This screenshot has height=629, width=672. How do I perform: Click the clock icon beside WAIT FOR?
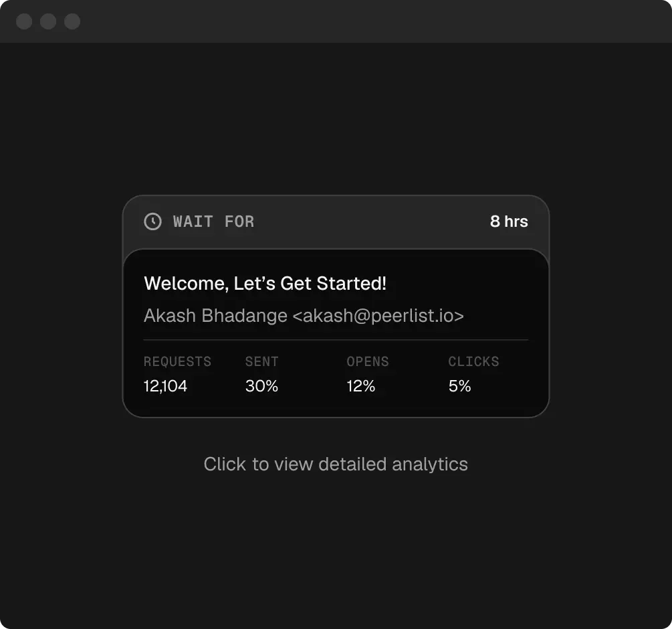152,221
